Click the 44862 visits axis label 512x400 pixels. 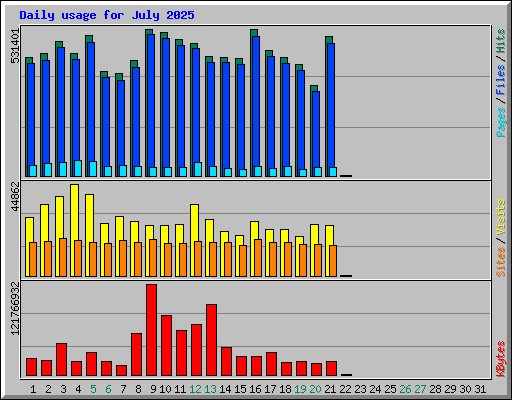click(15, 197)
